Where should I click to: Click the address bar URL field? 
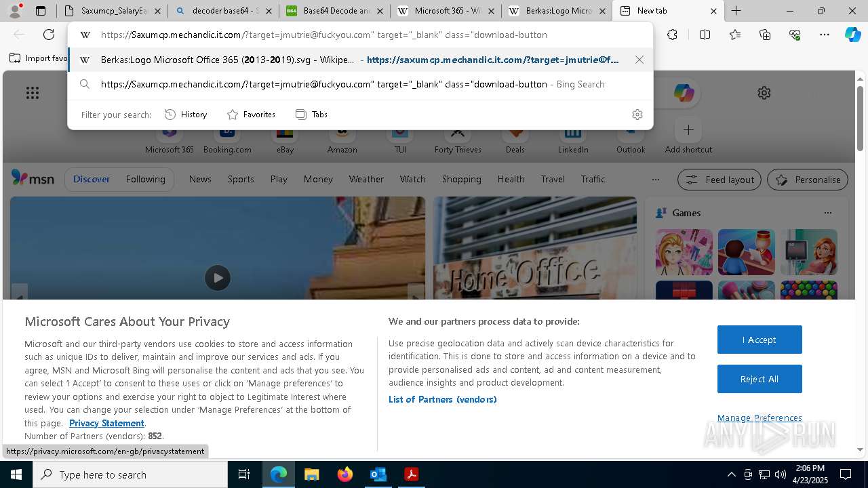(360, 35)
